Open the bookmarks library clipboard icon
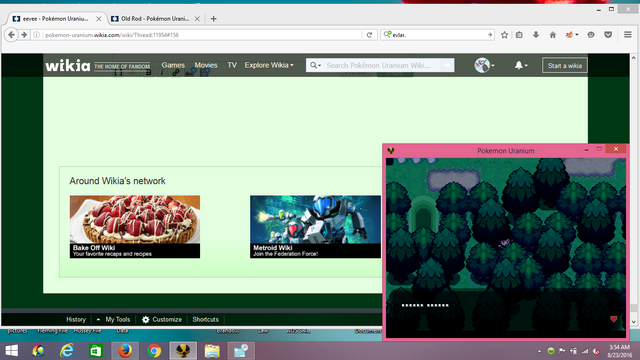 click(x=519, y=35)
